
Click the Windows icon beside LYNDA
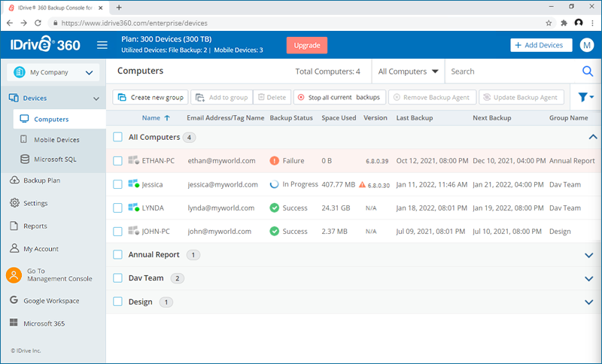[133, 208]
